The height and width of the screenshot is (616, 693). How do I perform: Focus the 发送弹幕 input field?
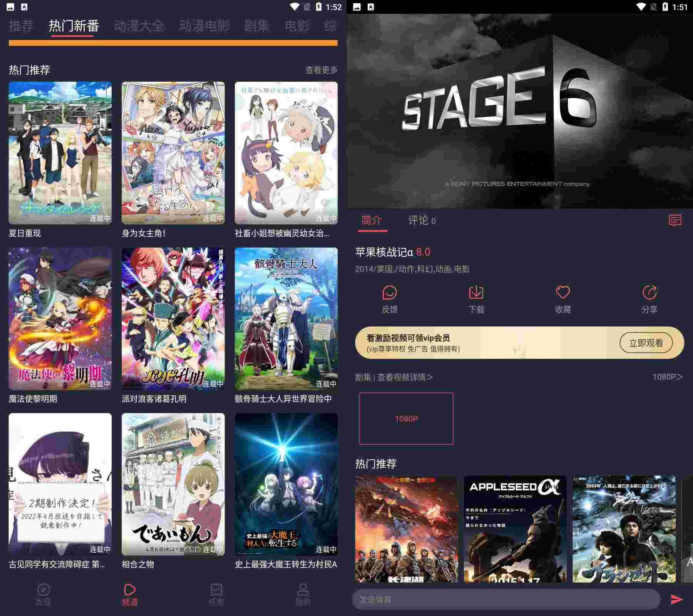click(x=506, y=599)
